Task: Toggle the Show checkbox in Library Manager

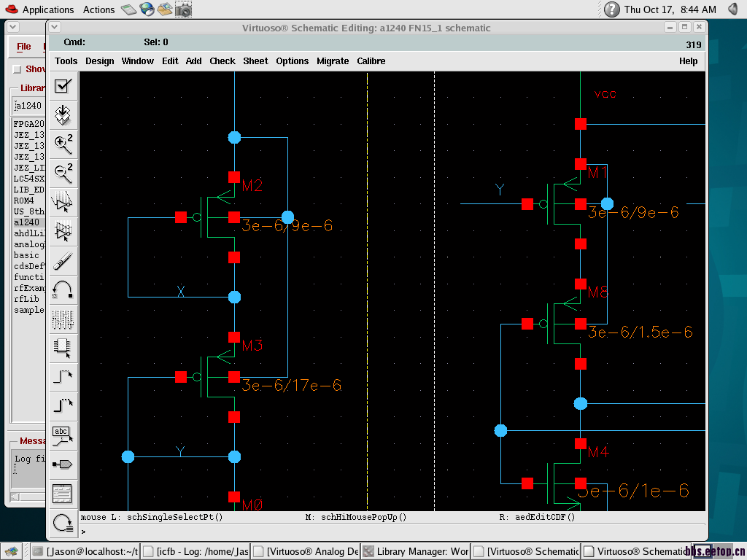Action: (17, 69)
